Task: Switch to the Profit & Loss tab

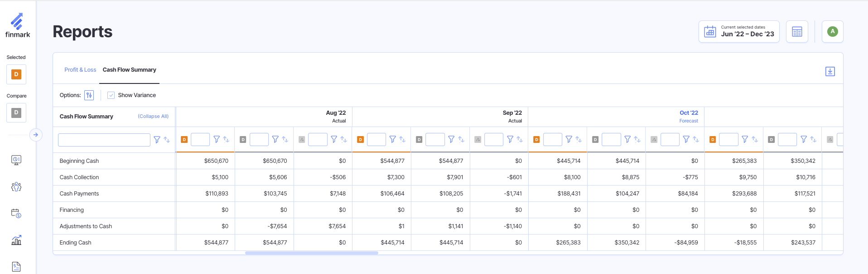Action: (80, 70)
